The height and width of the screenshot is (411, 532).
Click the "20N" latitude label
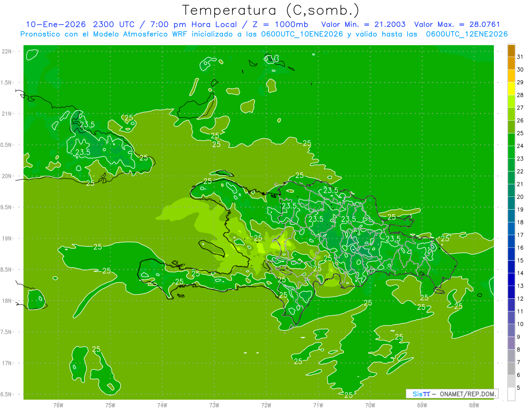pos(7,176)
